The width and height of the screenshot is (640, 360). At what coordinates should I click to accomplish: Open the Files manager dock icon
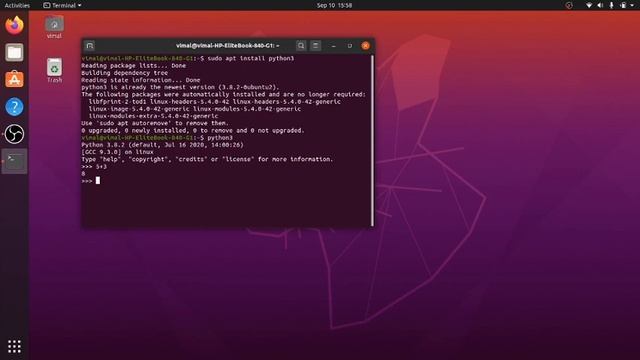pos(14,52)
